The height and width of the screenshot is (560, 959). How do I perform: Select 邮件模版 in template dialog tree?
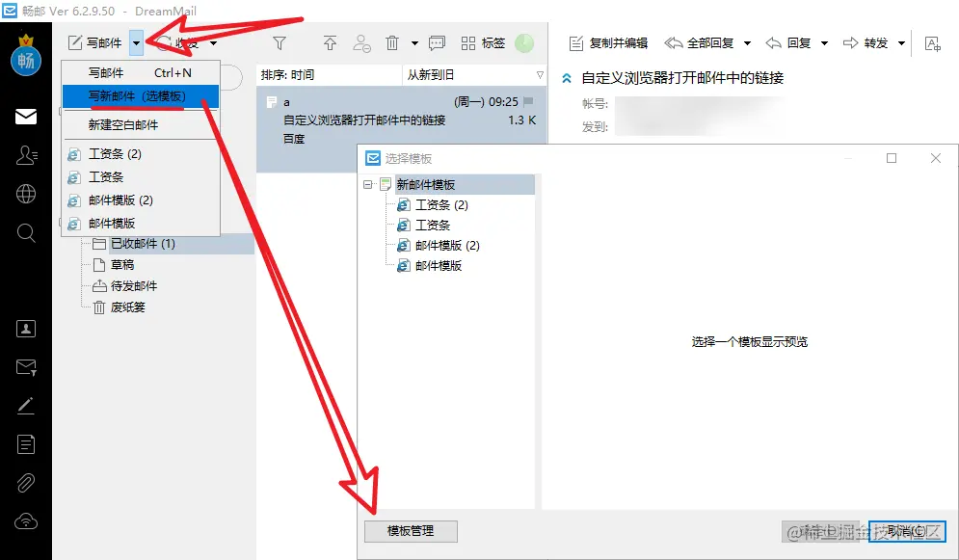[438, 265]
